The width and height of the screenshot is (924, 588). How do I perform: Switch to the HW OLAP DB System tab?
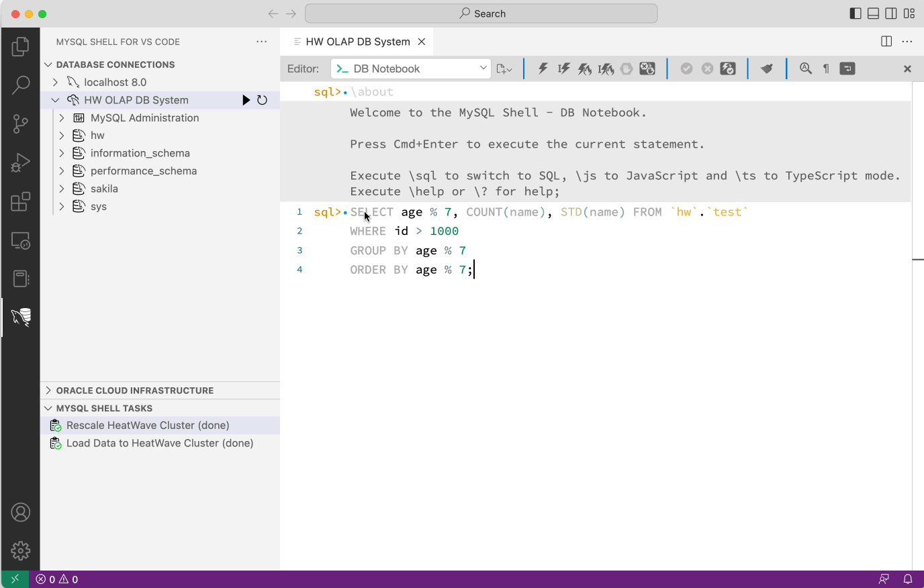point(357,41)
